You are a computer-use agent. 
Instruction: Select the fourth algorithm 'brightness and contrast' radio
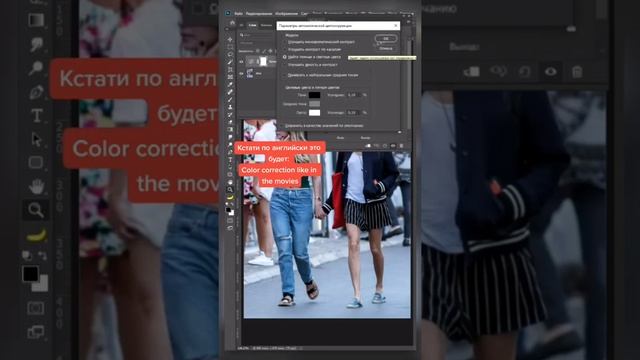coord(284,65)
